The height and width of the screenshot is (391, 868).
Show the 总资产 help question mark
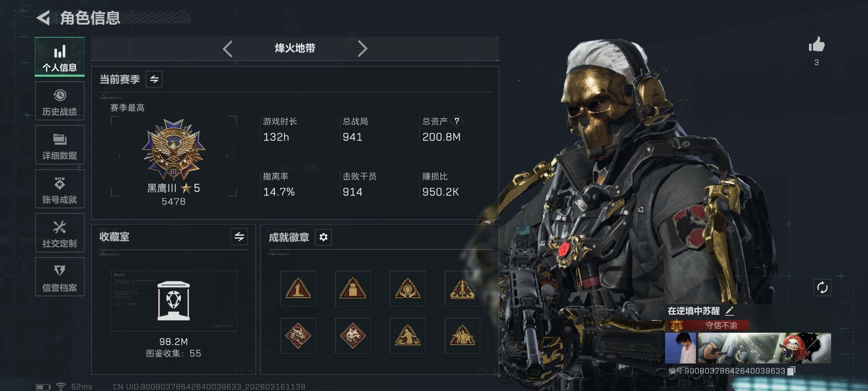pyautogui.click(x=457, y=121)
